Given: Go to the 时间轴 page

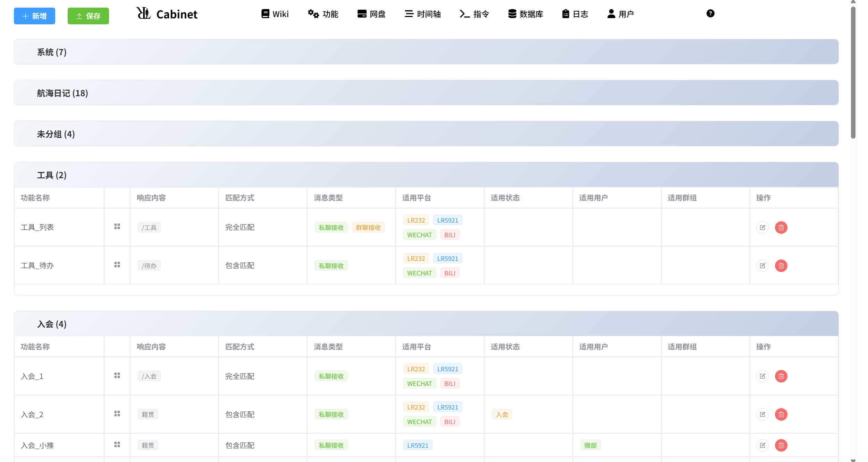Looking at the screenshot, I should (x=422, y=14).
